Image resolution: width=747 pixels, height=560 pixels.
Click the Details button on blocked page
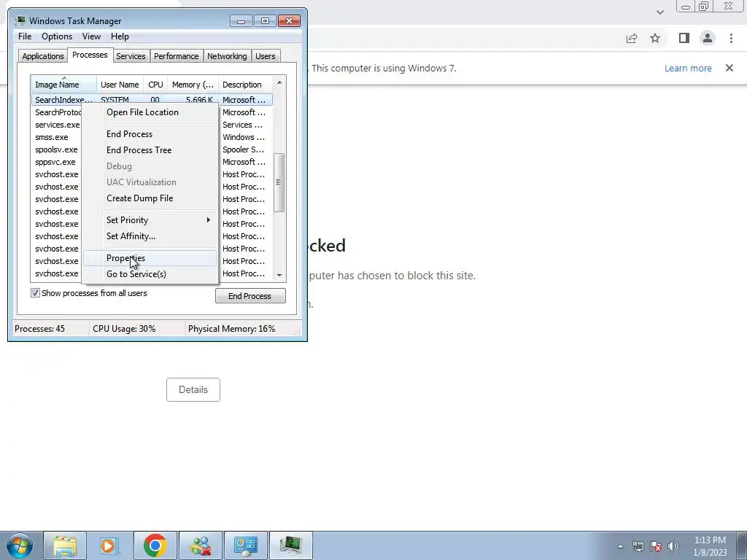[193, 390]
